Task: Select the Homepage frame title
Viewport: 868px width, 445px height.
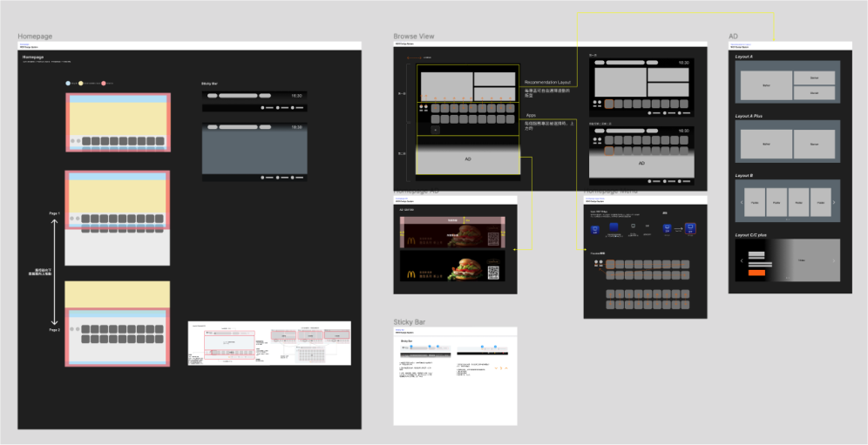Action: (35, 37)
